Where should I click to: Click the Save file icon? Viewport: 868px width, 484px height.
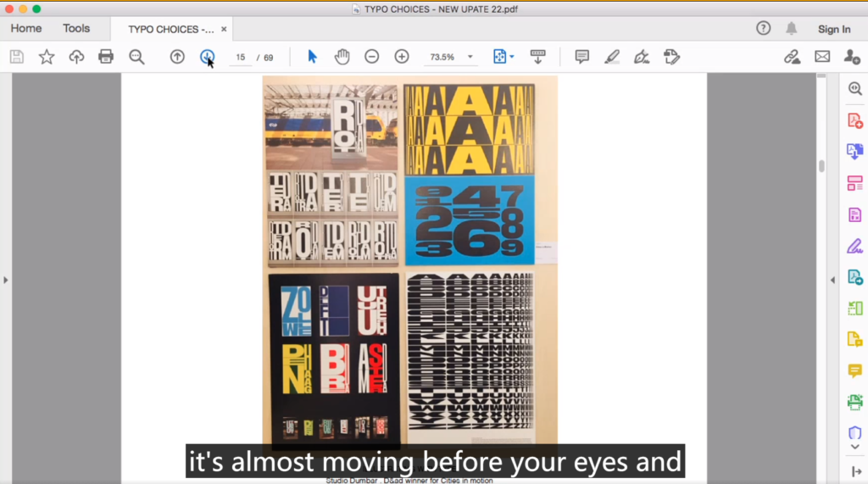click(x=17, y=57)
